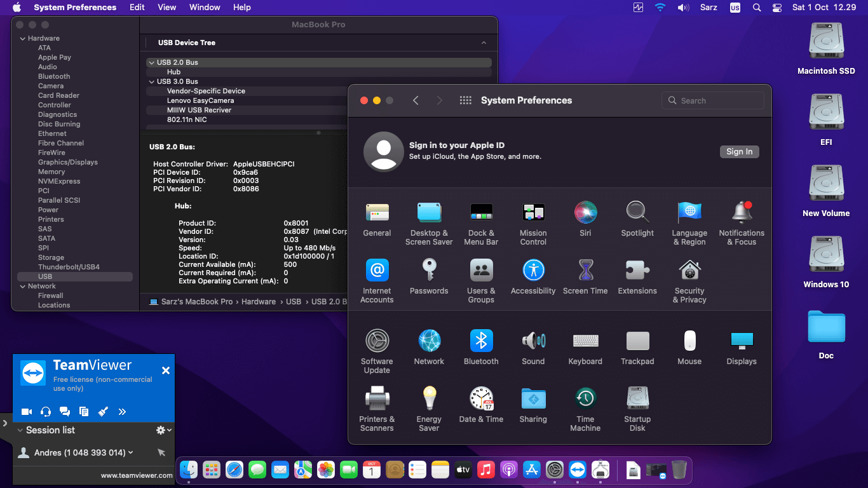
Task: Click the Sign In button
Action: pyautogui.click(x=739, y=152)
